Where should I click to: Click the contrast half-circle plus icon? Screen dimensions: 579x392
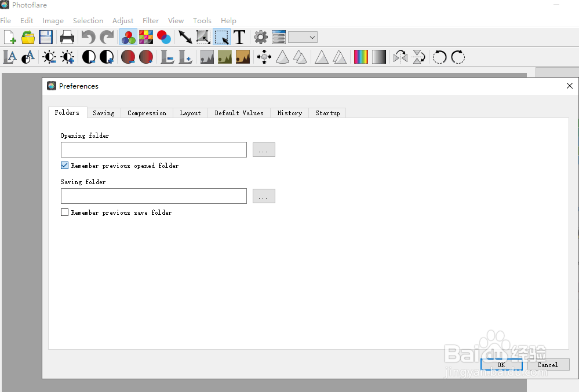pos(107,57)
